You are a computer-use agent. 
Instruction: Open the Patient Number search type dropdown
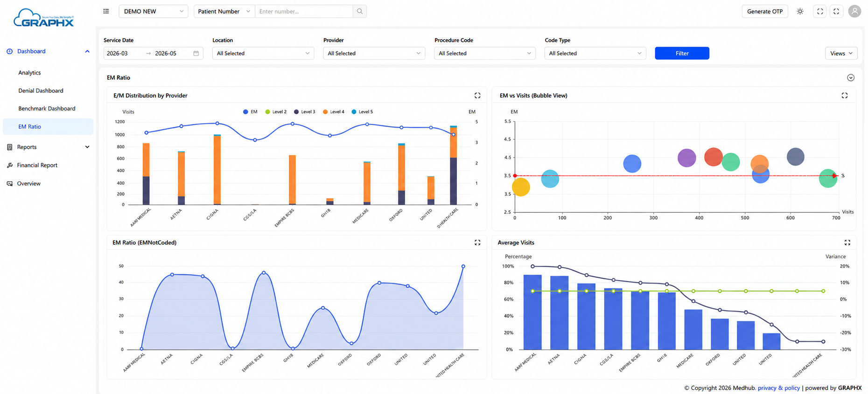[224, 11]
